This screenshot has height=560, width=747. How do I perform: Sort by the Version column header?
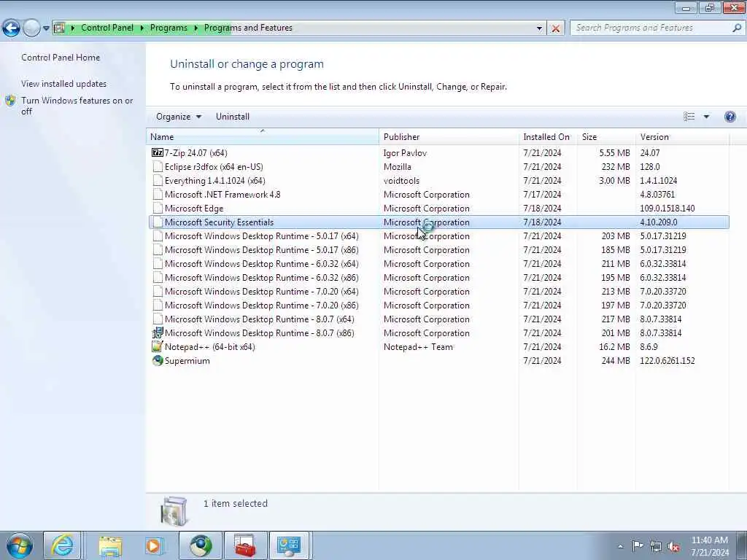(x=683, y=136)
